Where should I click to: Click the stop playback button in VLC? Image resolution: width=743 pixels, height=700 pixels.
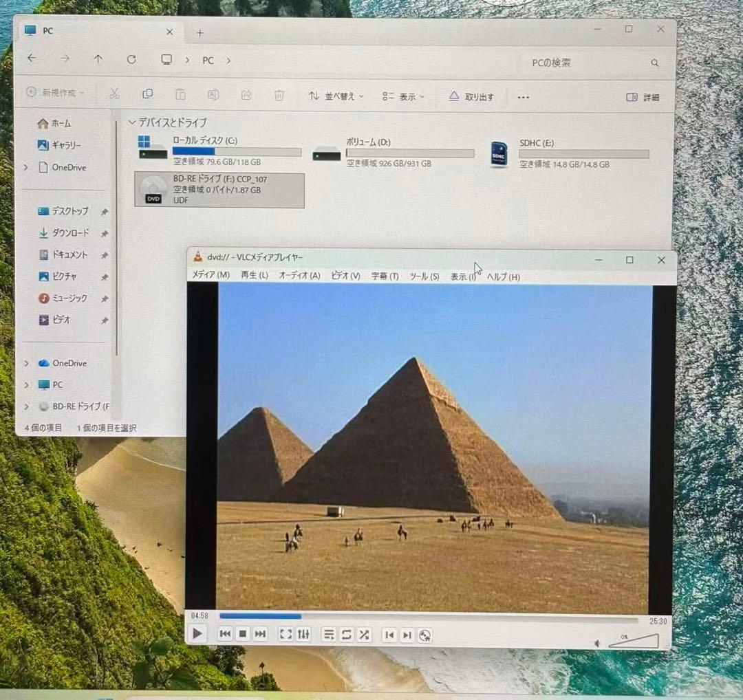242,634
